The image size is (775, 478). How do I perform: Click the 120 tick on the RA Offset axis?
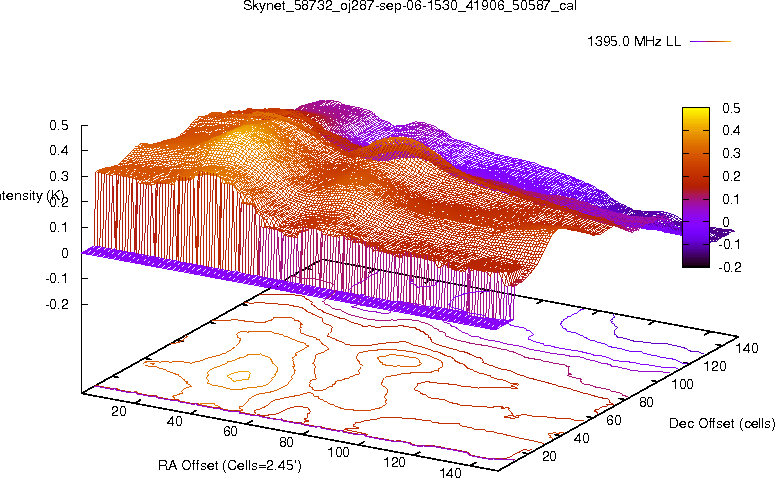click(394, 463)
